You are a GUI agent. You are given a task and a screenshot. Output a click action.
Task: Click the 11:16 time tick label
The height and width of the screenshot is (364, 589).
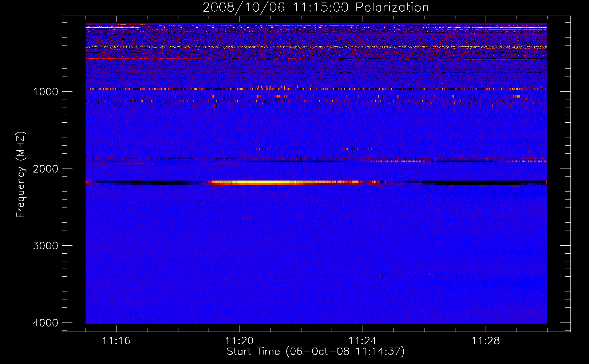116,341
